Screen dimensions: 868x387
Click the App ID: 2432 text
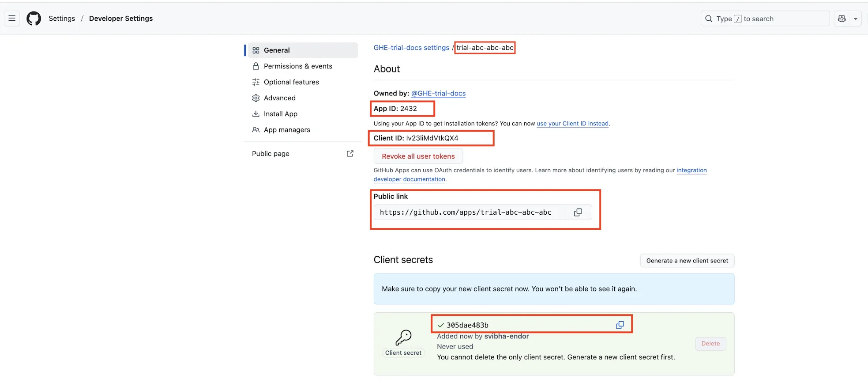point(395,109)
